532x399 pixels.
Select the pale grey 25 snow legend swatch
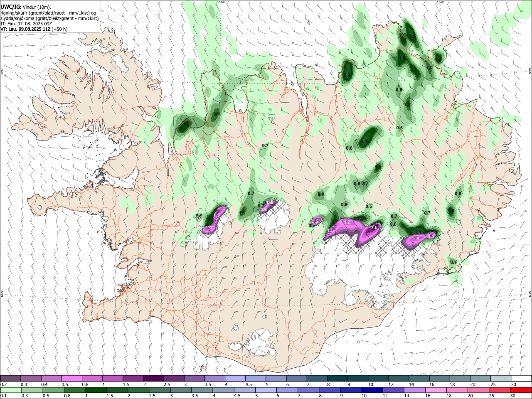click(x=501, y=379)
